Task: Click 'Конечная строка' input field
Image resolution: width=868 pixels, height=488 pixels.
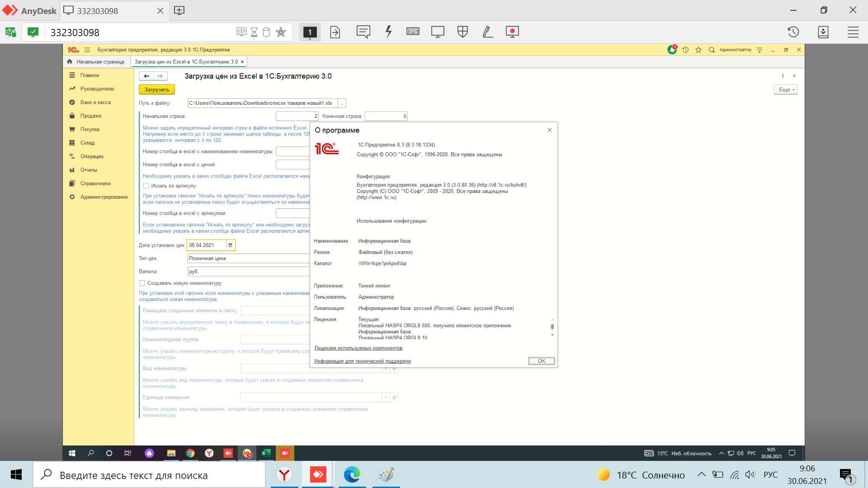Action: pos(386,117)
